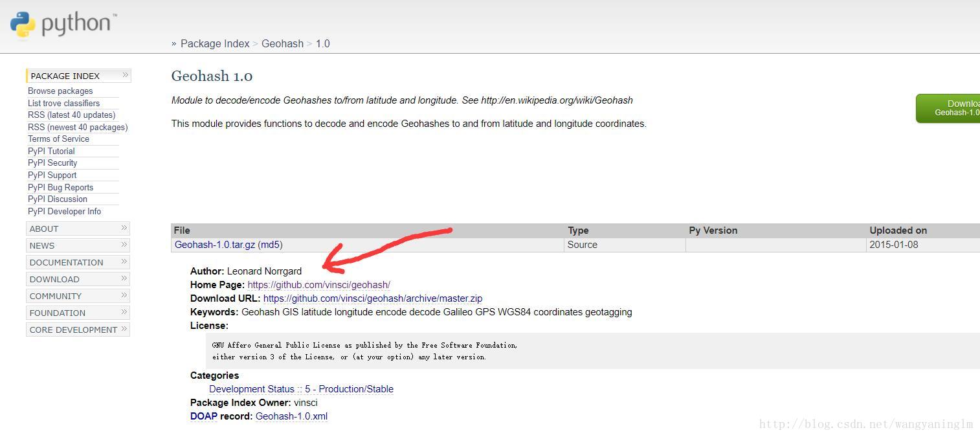Click the GNU Affero license text

364,351
